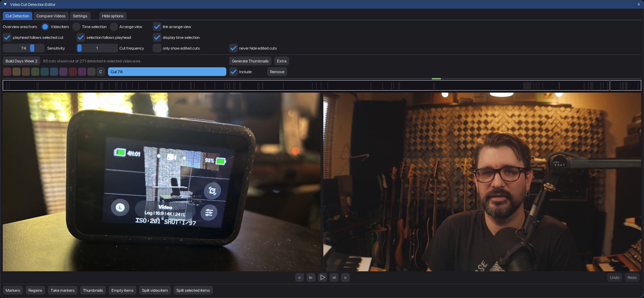
Task: Jump to next cut with >| button
Action: [334, 278]
